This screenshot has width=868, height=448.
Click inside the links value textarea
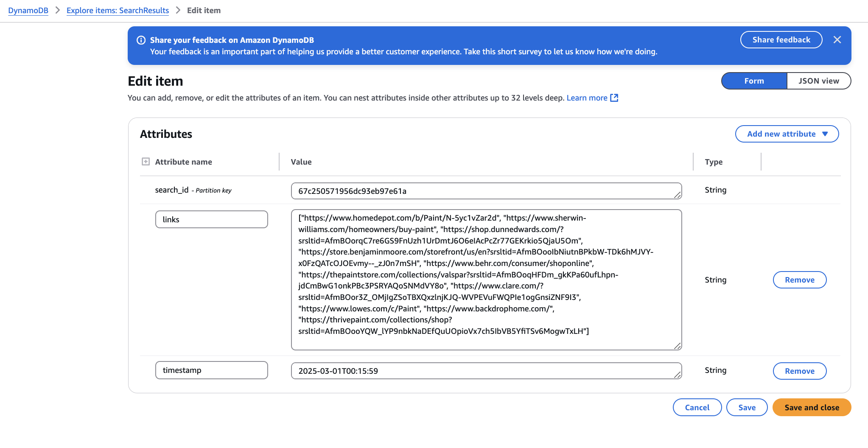point(486,280)
